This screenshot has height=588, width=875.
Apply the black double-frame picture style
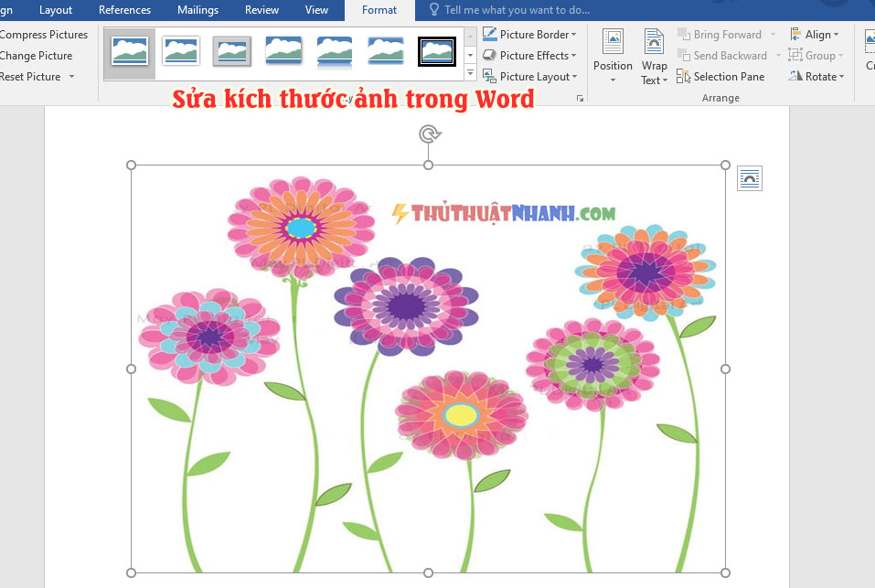(x=437, y=51)
